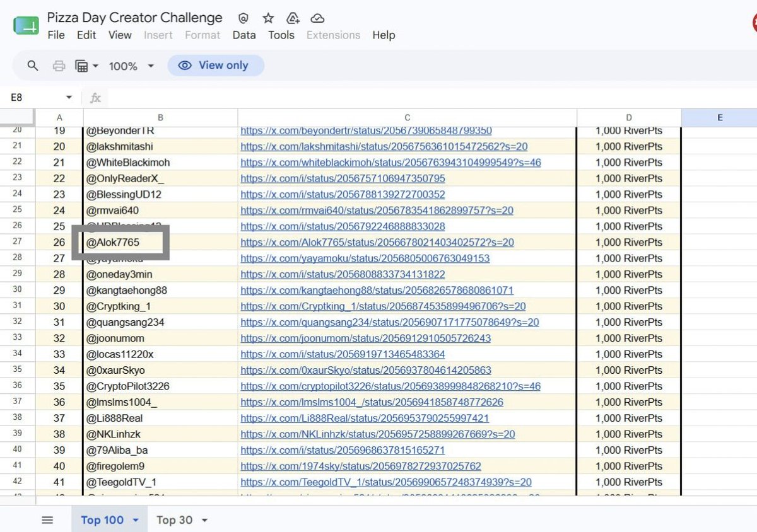The image size is (757, 532).
Task: Select the Top 100 sheet tab
Action: [x=102, y=520]
